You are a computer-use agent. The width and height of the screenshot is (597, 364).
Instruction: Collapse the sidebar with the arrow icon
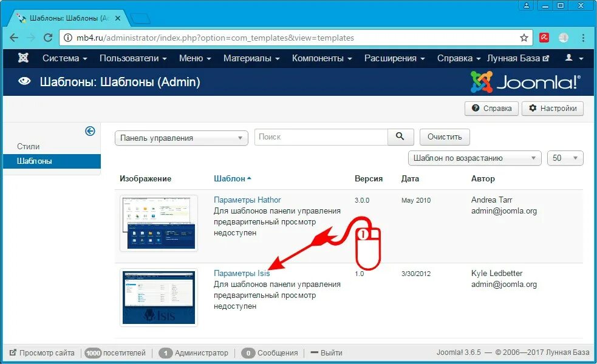pyautogui.click(x=90, y=131)
